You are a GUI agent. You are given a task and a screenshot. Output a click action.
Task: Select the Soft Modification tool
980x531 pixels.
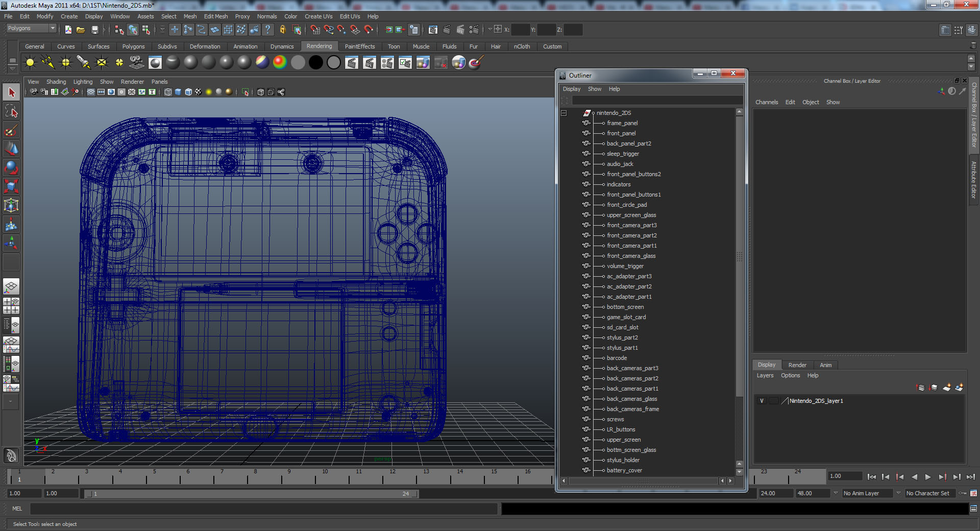click(11, 224)
